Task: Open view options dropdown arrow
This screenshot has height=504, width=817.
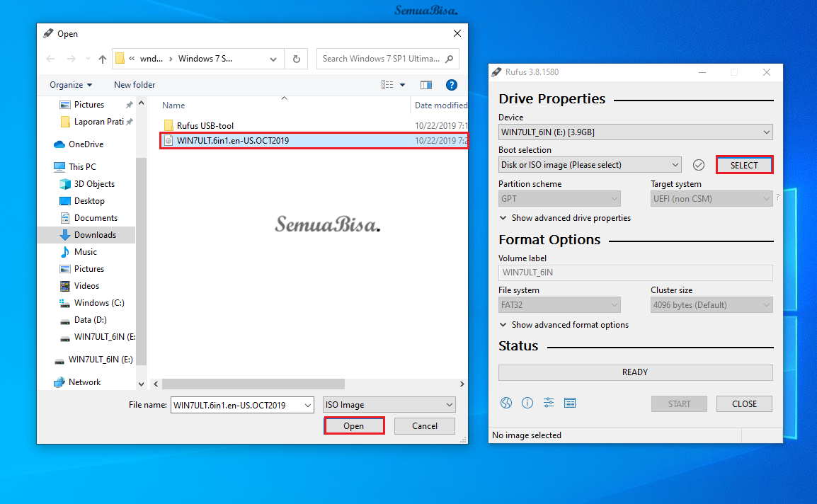Action: pyautogui.click(x=402, y=85)
